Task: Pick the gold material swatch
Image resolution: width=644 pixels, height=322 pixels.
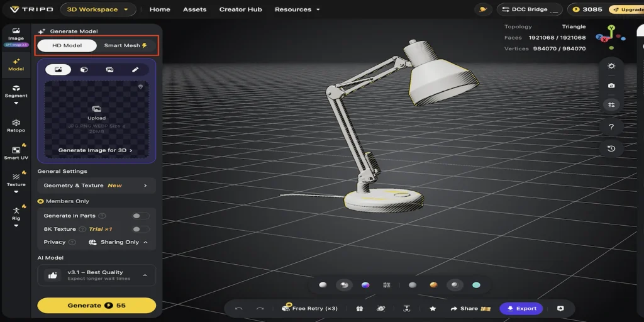Action: tap(434, 285)
